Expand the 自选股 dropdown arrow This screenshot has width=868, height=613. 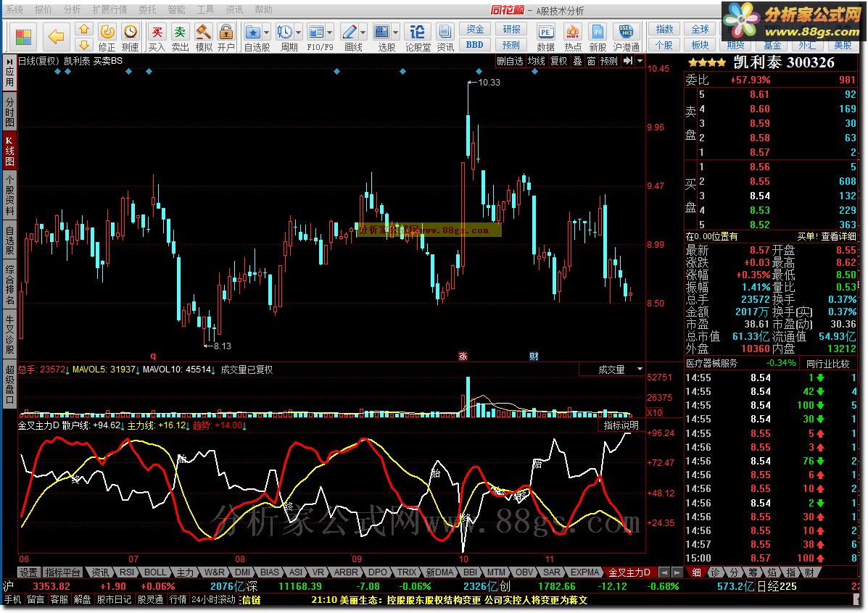[x=266, y=32]
